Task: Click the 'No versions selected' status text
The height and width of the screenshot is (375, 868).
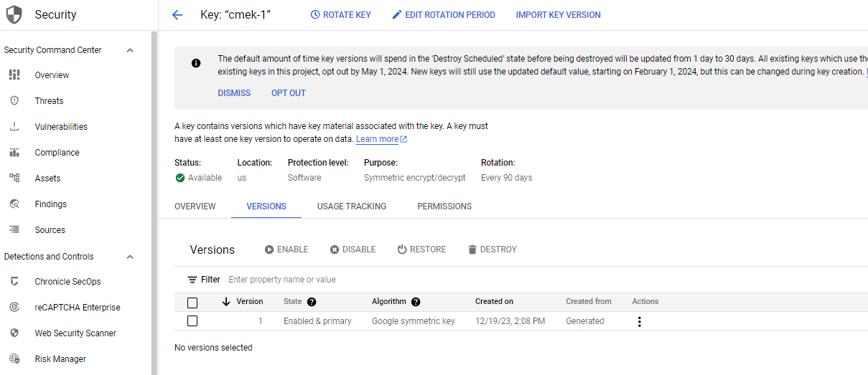Action: (x=213, y=348)
